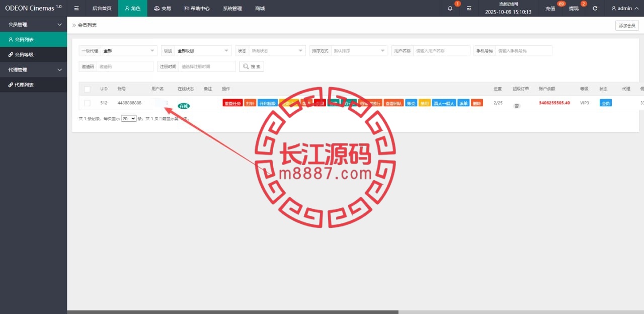This screenshot has width=644, height=314.
Task: Open the 系统管理 top menu
Action: tap(232, 9)
